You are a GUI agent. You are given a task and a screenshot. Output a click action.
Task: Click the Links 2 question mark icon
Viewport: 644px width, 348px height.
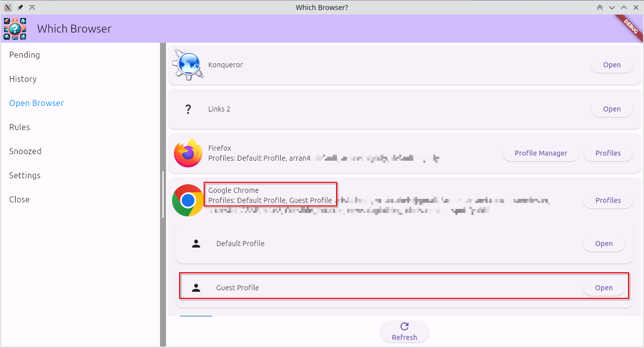(188, 109)
